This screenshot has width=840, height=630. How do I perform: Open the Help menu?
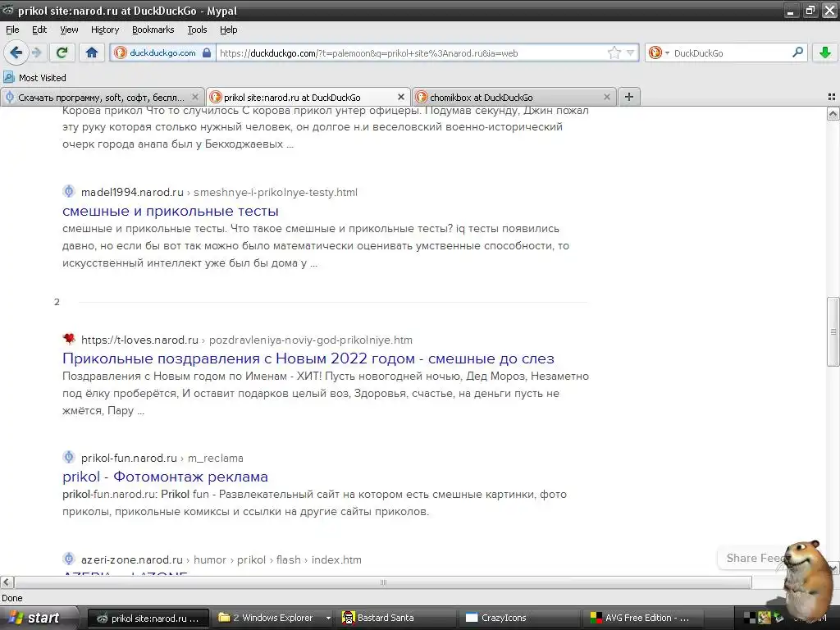coord(229,30)
